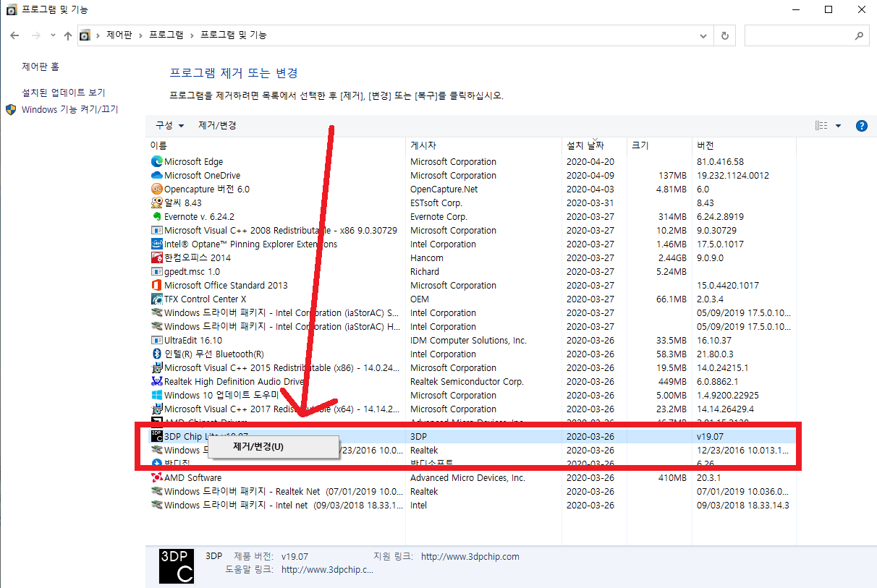Select Microsoft Office Standard 2013 row
877x588 pixels.
(472, 286)
